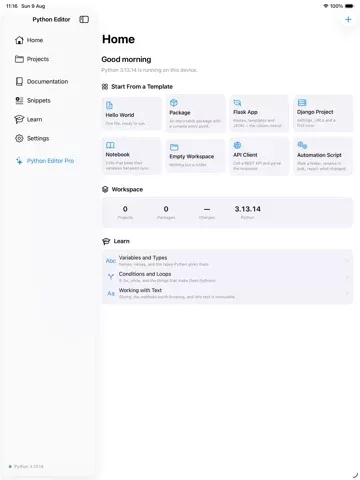This screenshot has width=360, height=480.
Task: Click the Good morning greeting
Action: [x=126, y=59]
